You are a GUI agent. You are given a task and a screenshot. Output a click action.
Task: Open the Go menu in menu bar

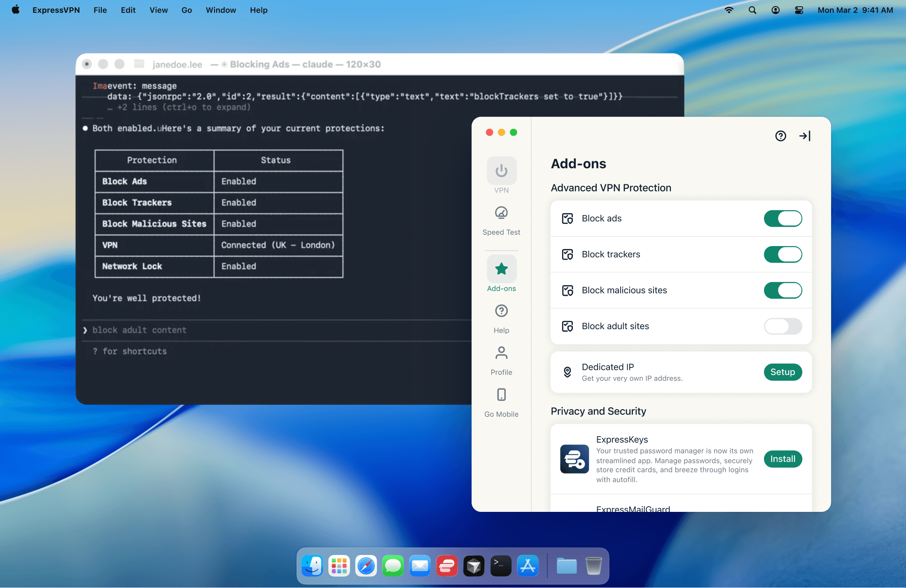click(x=187, y=10)
